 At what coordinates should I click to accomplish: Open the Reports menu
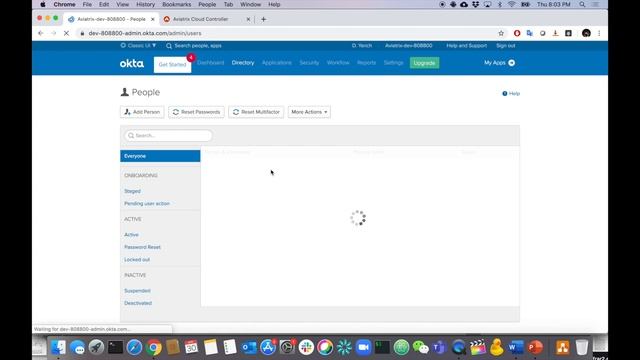pyautogui.click(x=366, y=63)
